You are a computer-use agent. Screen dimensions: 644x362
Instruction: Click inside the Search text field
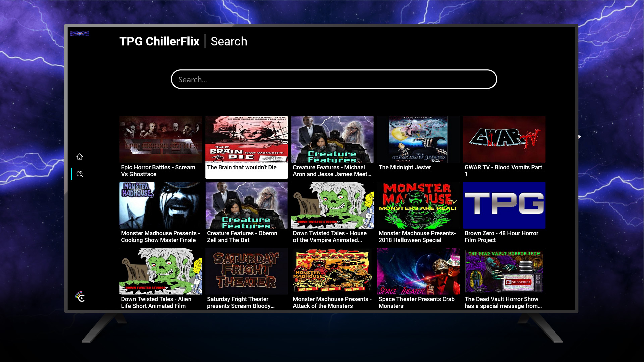(x=334, y=79)
